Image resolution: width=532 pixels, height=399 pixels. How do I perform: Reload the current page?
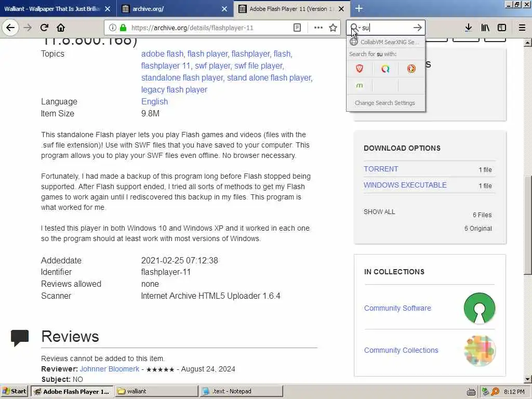pos(44,28)
